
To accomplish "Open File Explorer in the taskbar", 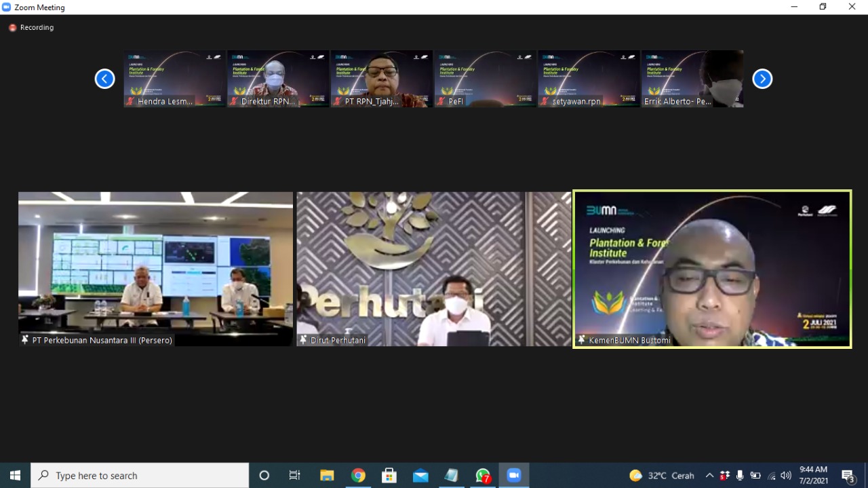I will pos(327,475).
